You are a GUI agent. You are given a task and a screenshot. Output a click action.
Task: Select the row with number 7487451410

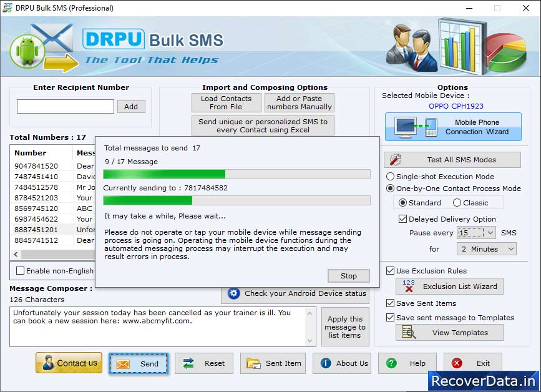pyautogui.click(x=52, y=177)
